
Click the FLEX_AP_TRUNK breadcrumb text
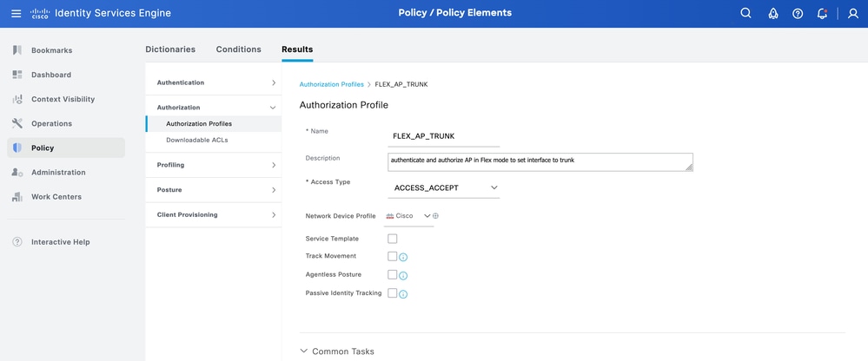coord(401,84)
